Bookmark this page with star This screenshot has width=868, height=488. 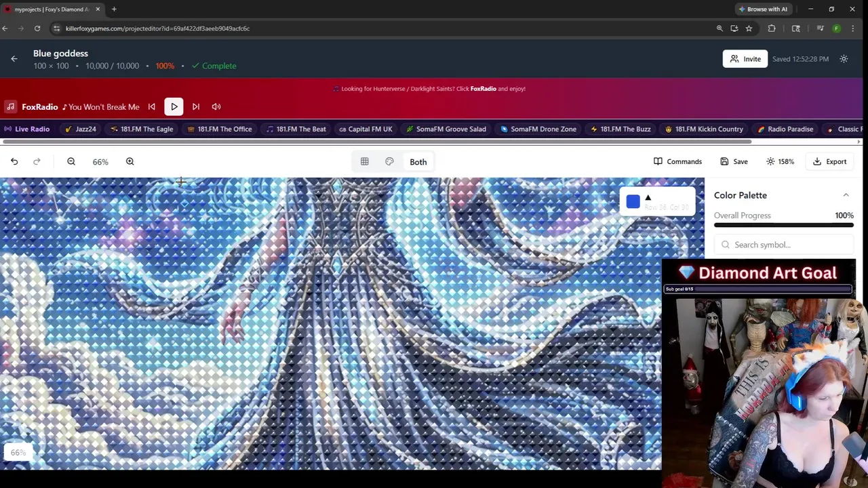point(749,28)
